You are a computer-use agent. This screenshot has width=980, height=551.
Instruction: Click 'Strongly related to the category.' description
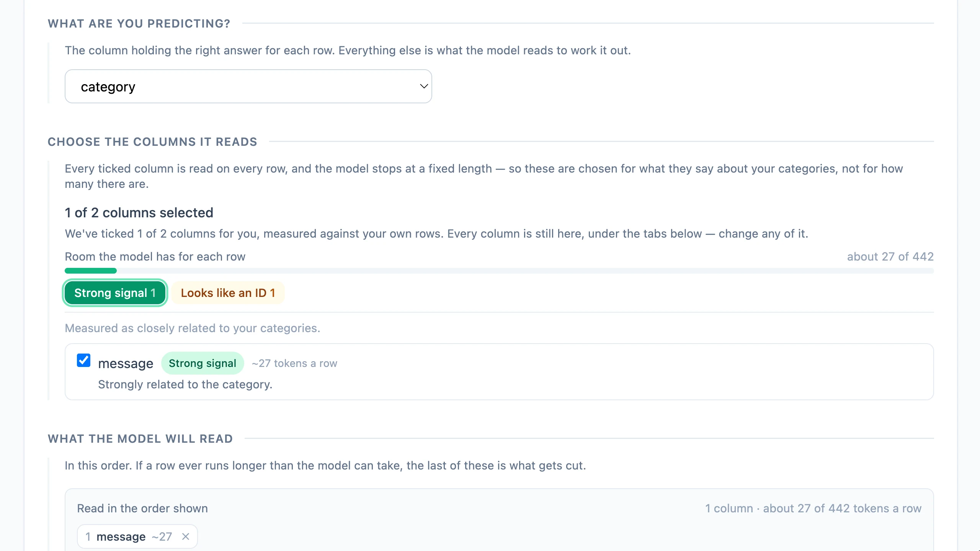[185, 384]
